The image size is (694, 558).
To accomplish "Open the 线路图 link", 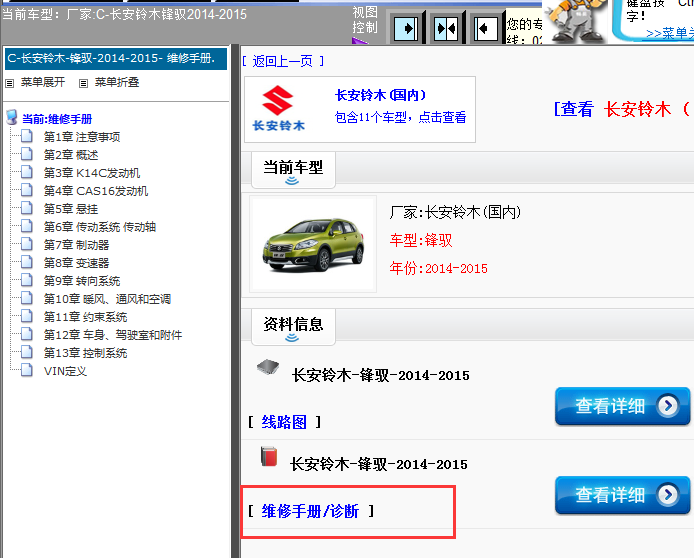I will tap(284, 422).
